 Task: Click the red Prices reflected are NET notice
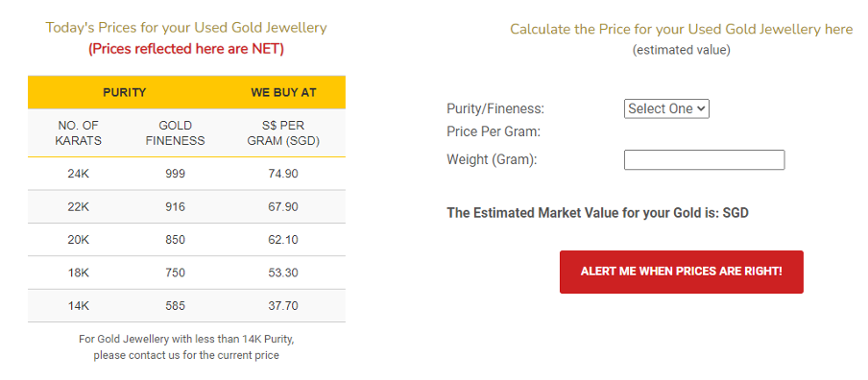[186, 49]
